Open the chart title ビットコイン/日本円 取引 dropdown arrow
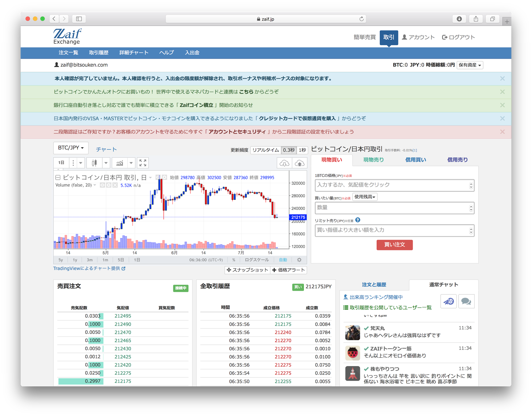This screenshot has width=532, height=416. coord(150,178)
